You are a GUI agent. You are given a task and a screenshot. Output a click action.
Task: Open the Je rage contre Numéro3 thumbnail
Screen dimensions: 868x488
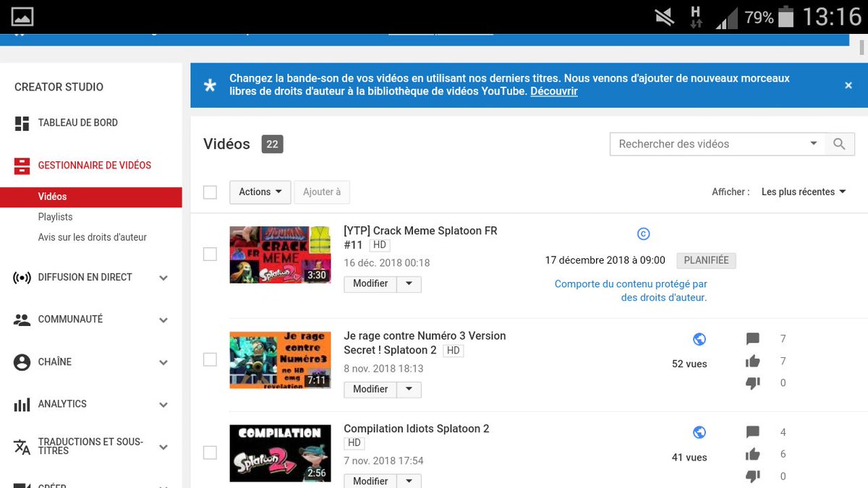(x=280, y=360)
